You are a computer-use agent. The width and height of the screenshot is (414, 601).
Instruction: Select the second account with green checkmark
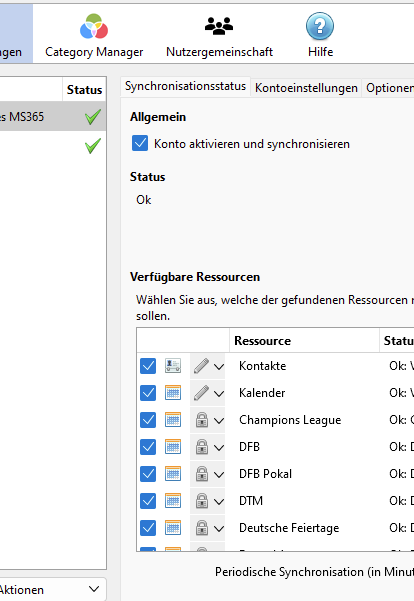click(53, 146)
